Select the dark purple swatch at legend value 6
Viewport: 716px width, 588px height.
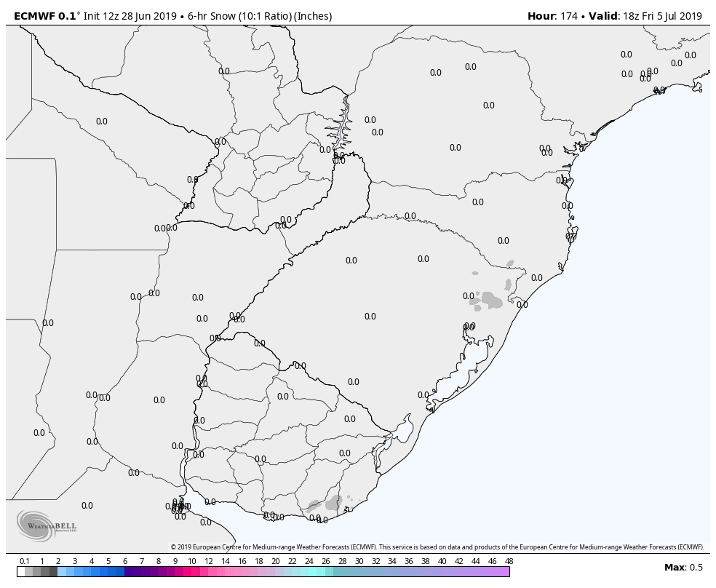pos(129,572)
